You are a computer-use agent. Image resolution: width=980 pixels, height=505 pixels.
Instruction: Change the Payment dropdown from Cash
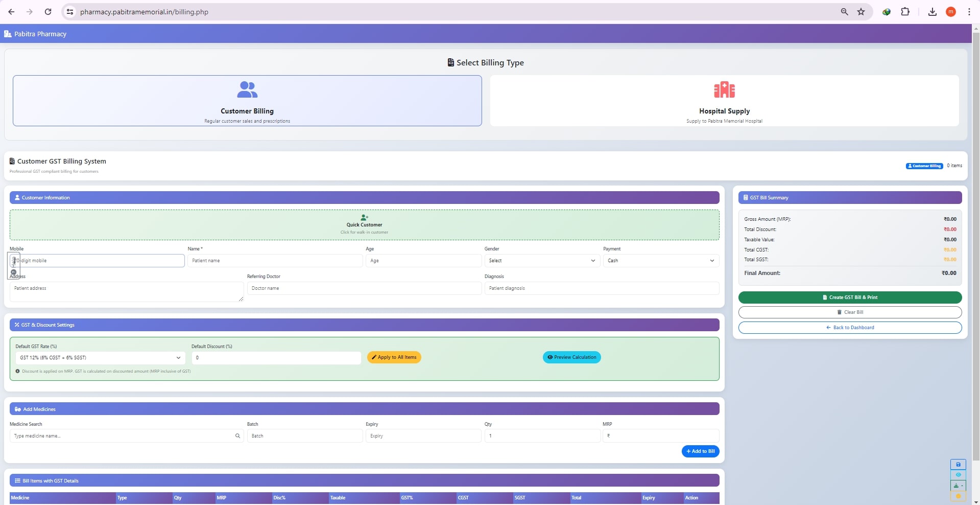click(660, 261)
